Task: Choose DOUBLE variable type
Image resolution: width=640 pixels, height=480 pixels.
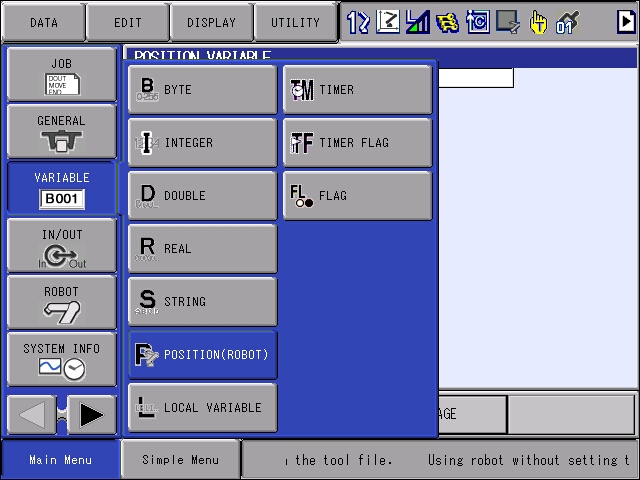Action: [202, 196]
